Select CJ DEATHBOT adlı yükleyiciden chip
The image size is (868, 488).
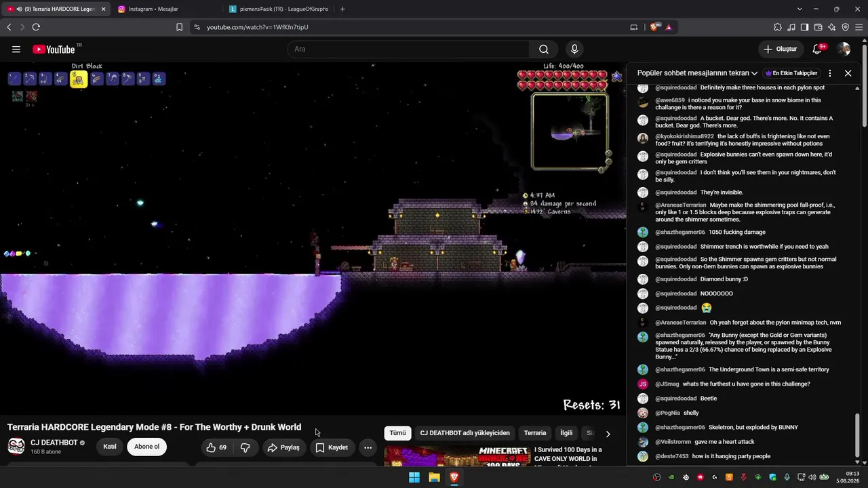(x=465, y=433)
